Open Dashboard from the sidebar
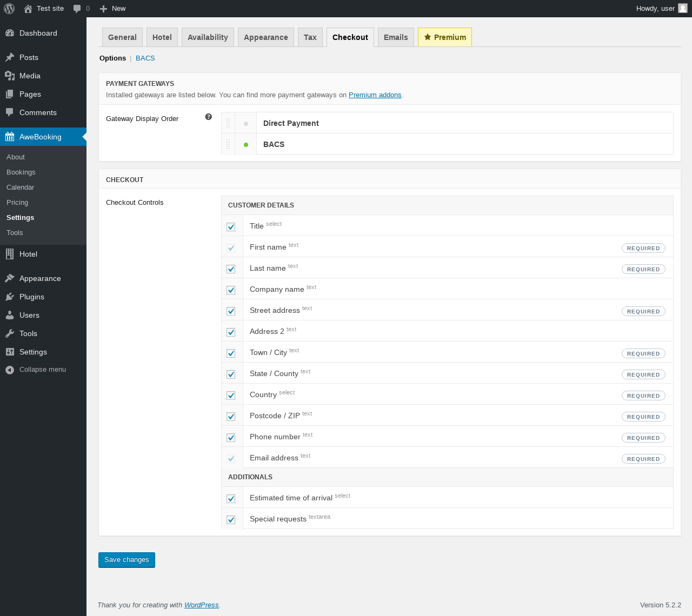Screen dimensions: 692x616 pyautogui.click(x=38, y=33)
